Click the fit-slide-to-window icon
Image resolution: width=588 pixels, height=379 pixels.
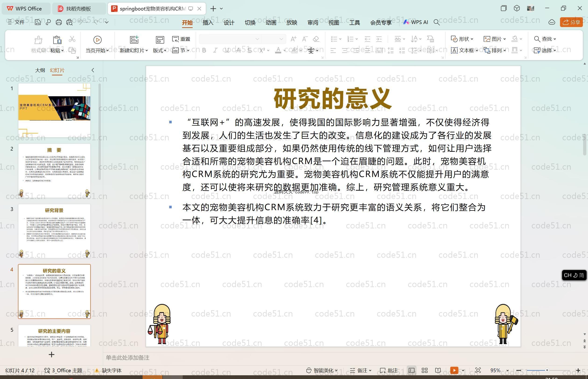pos(478,370)
